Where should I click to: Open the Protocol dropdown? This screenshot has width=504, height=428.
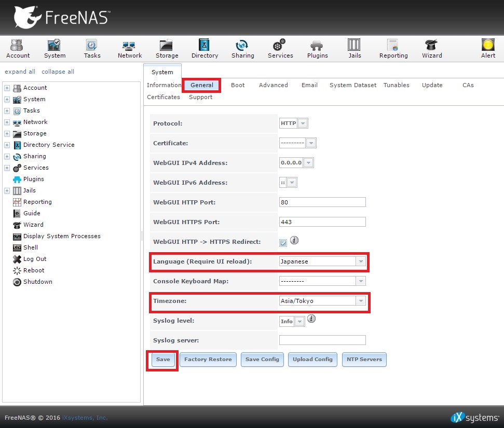click(303, 123)
